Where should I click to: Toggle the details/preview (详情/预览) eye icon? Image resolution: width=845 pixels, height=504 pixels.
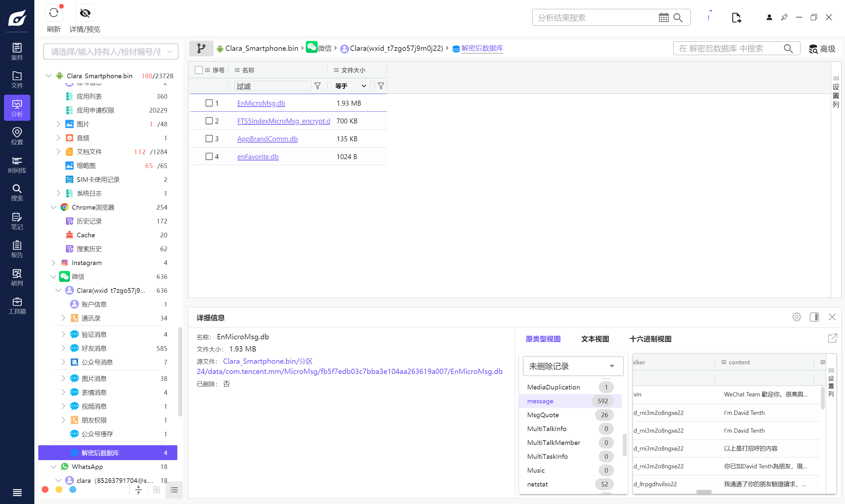[85, 13]
